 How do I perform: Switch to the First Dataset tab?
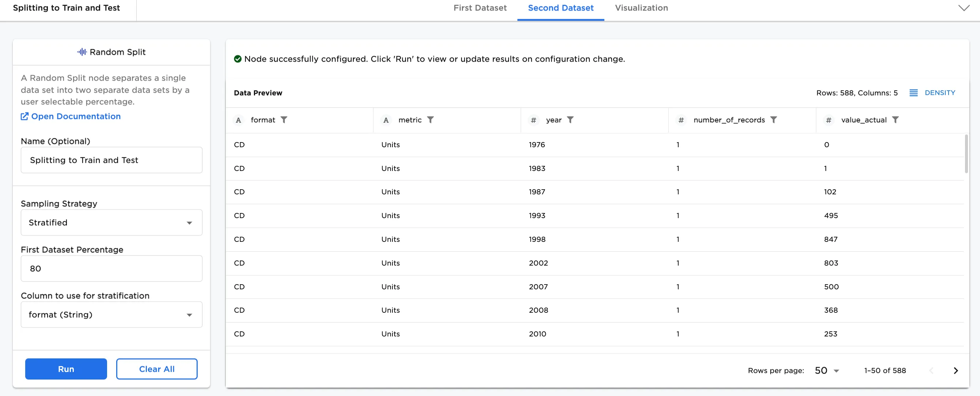pyautogui.click(x=480, y=8)
